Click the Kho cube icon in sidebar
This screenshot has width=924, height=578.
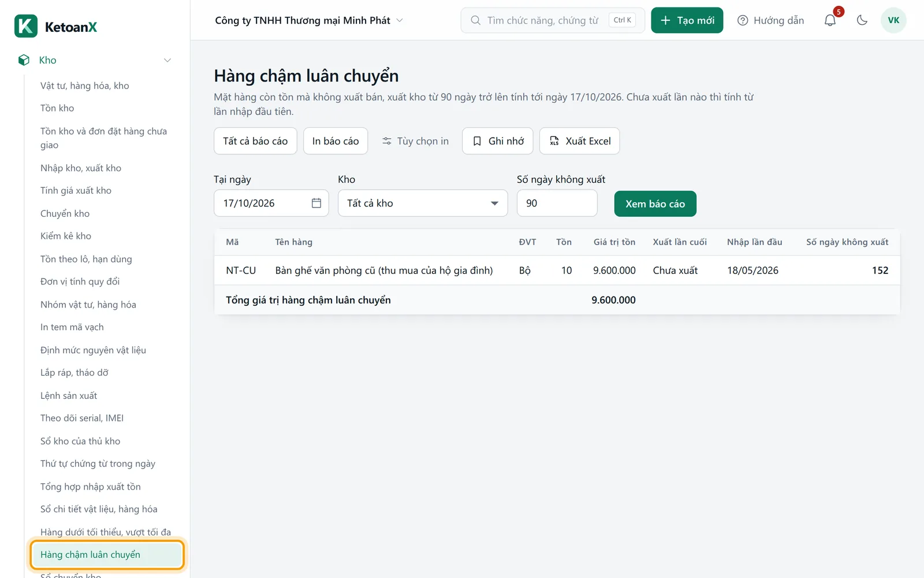tap(24, 60)
